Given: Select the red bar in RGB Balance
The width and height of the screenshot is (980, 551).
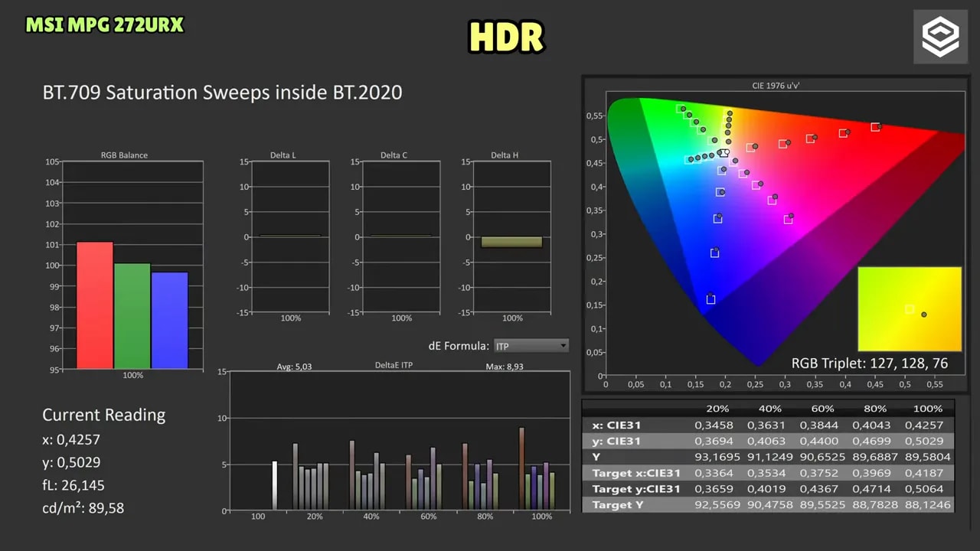Looking at the screenshot, I should click(95, 305).
